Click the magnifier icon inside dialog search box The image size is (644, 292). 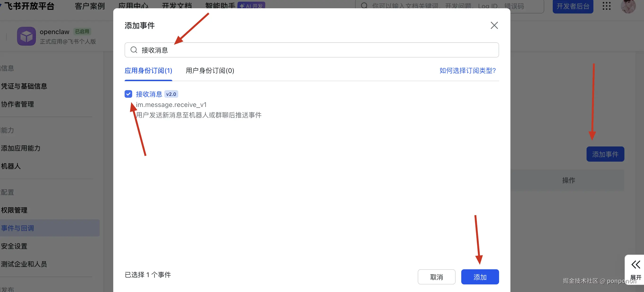[x=134, y=50]
